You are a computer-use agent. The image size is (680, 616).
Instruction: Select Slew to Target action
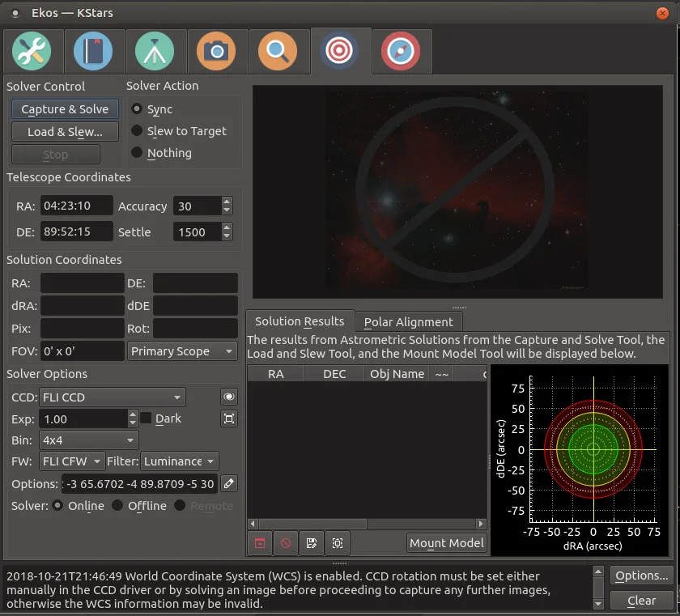click(x=137, y=130)
